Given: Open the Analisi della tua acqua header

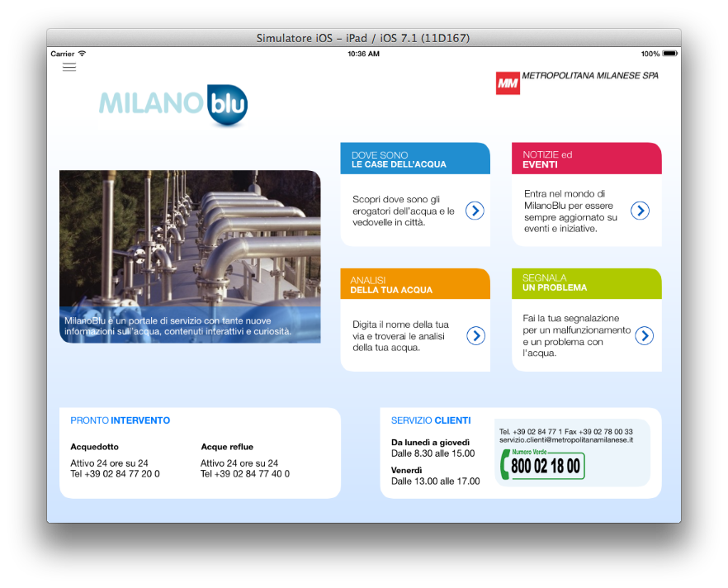Looking at the screenshot, I should tap(415, 284).
